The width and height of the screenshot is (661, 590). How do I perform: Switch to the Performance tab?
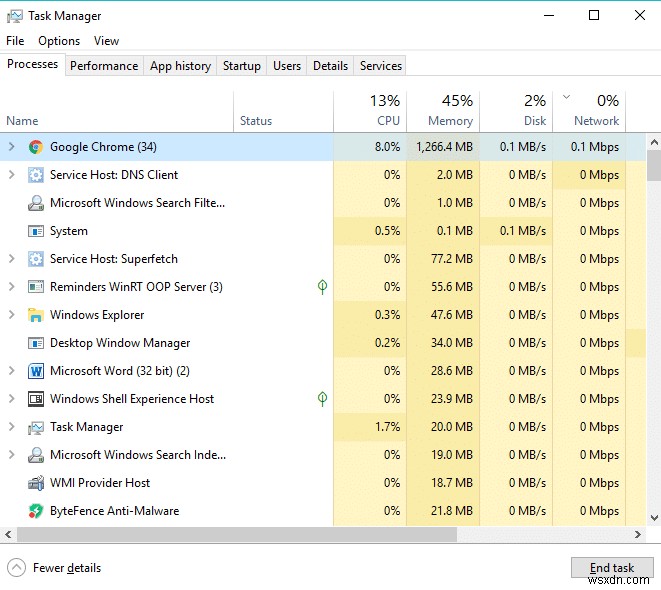104,66
